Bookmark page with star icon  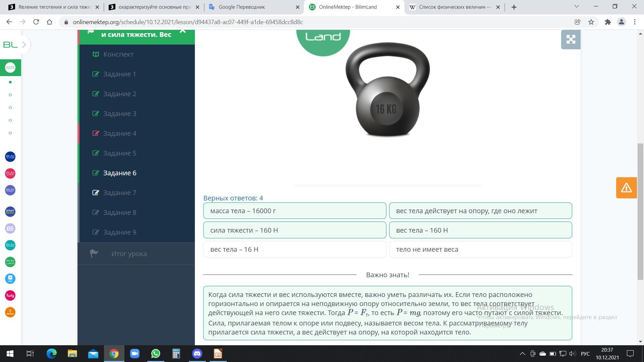pyautogui.click(x=591, y=22)
